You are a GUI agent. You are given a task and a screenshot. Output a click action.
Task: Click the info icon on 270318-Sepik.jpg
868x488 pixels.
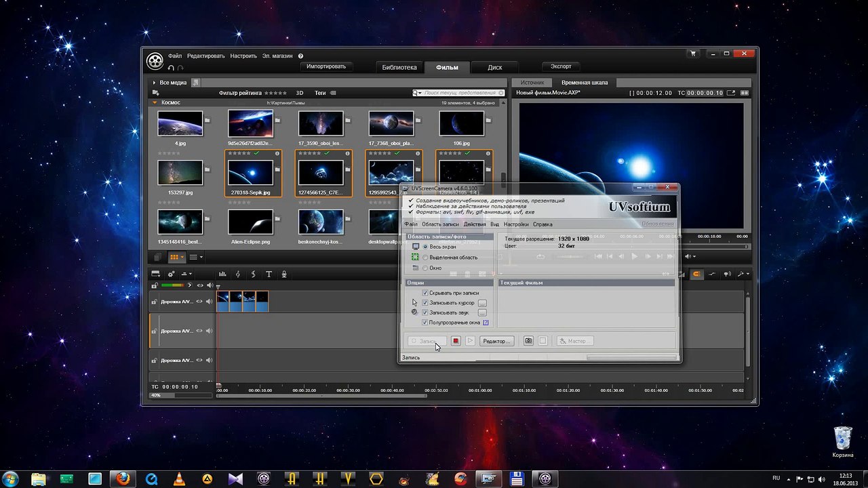(x=277, y=153)
